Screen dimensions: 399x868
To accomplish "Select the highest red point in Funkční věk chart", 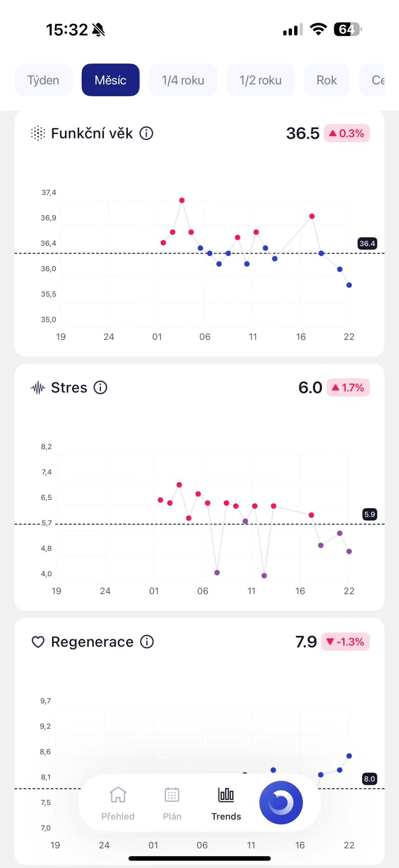I will click(182, 200).
